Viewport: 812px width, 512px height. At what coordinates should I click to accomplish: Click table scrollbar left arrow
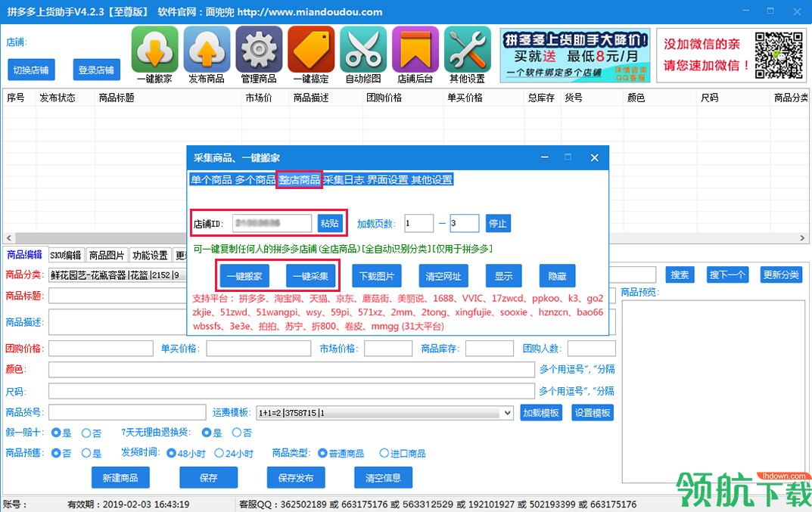coord(9,238)
